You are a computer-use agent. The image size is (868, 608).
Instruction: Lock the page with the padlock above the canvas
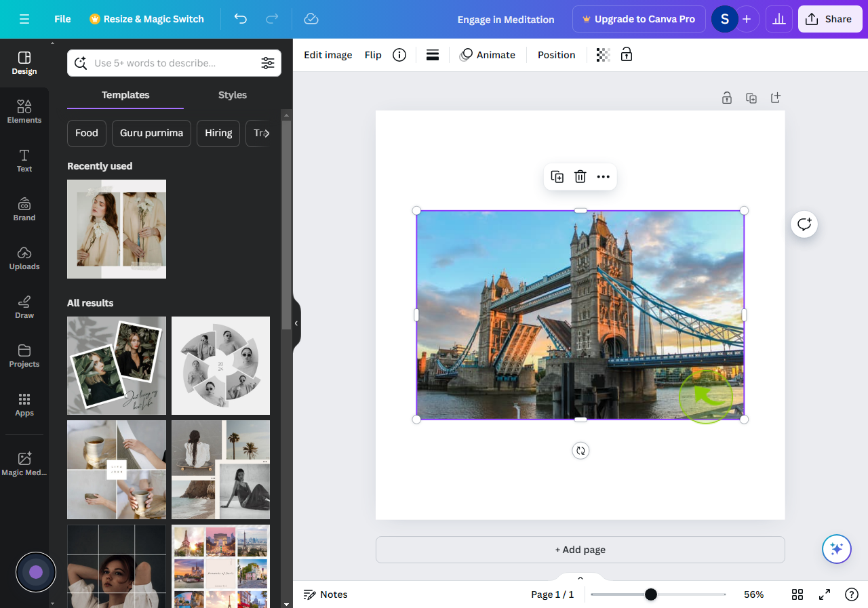tap(727, 98)
